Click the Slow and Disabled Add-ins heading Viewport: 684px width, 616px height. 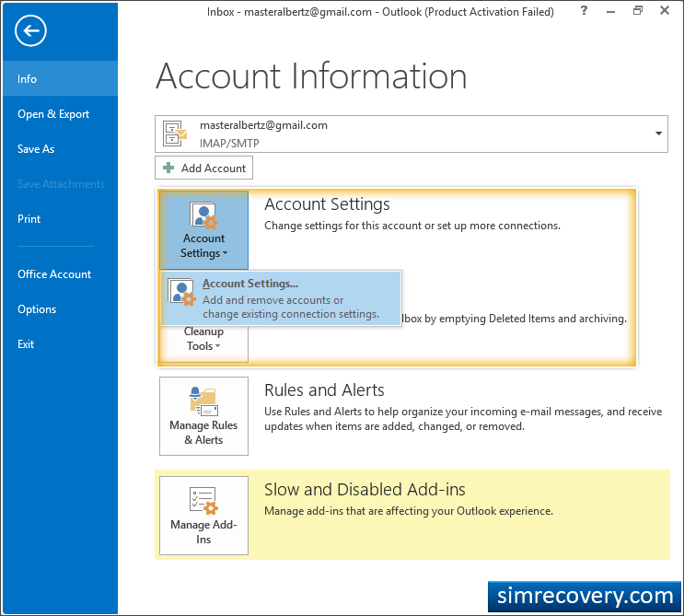tap(365, 490)
